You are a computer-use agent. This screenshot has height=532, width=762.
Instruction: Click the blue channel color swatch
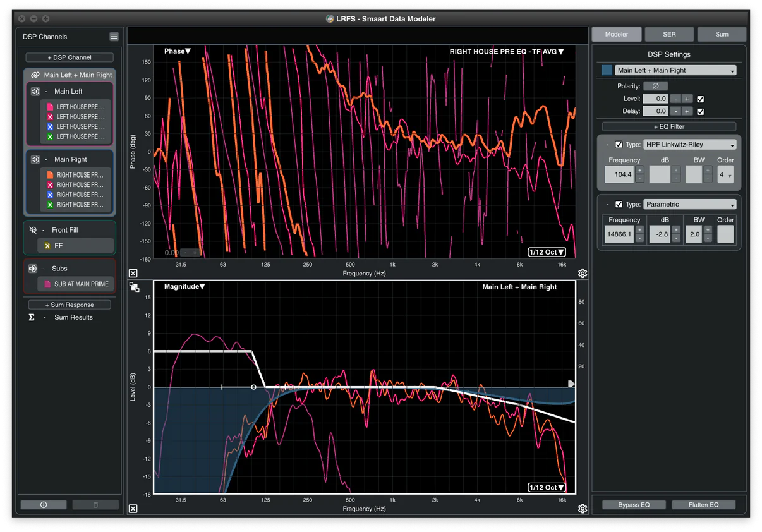pos(607,71)
